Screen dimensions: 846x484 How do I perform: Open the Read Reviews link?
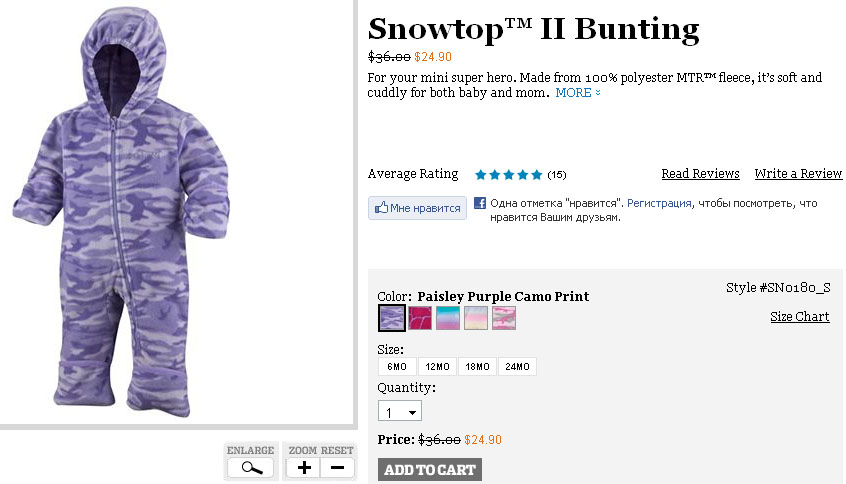coord(700,174)
